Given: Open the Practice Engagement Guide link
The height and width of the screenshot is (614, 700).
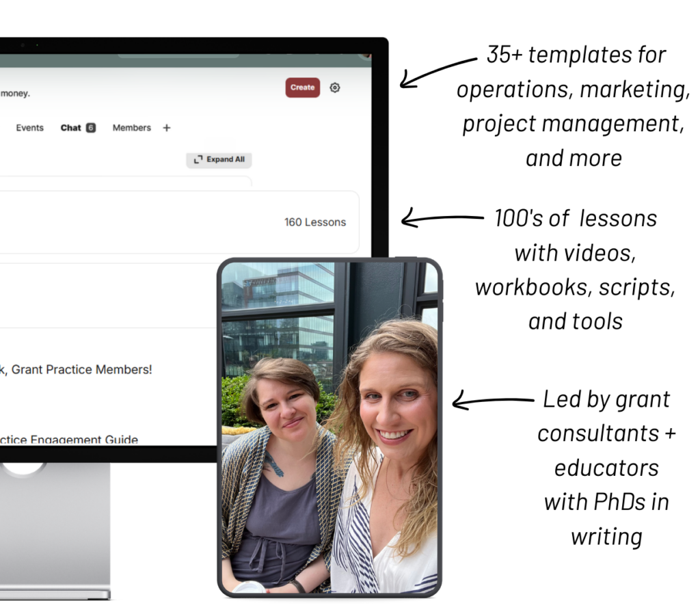Looking at the screenshot, I should pyautogui.click(x=68, y=440).
